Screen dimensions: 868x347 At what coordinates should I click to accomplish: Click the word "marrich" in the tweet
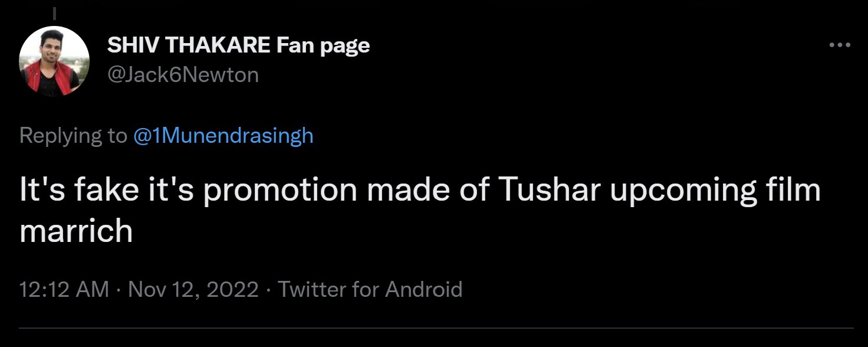coord(76,231)
